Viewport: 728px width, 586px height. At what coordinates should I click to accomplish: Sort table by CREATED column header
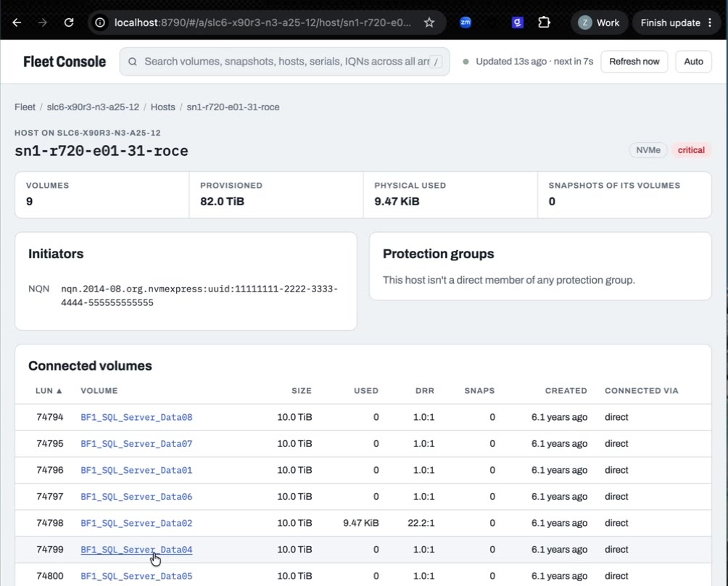pos(566,390)
